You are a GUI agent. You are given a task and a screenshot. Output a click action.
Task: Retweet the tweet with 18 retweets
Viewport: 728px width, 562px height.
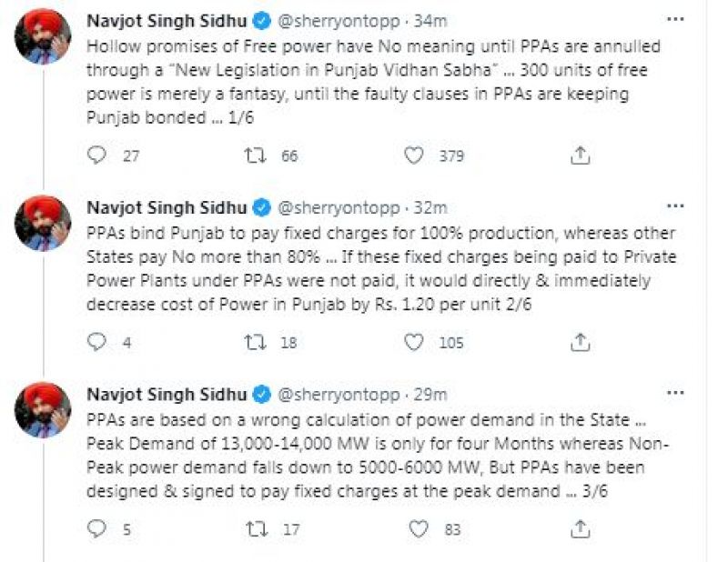click(x=256, y=343)
